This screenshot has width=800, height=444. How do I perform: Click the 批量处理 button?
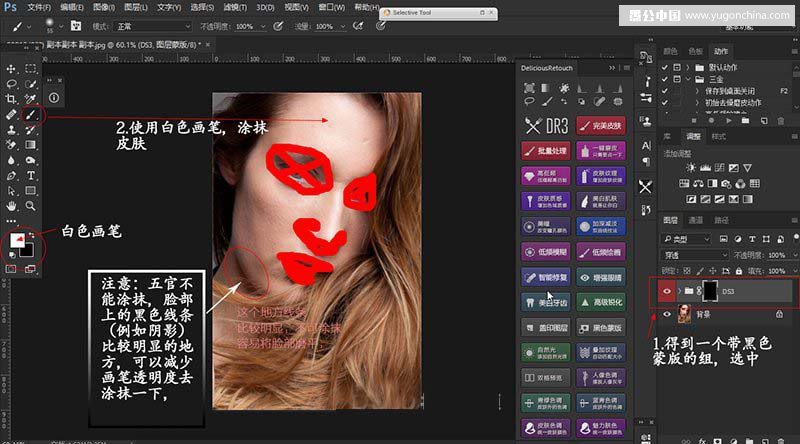546,151
